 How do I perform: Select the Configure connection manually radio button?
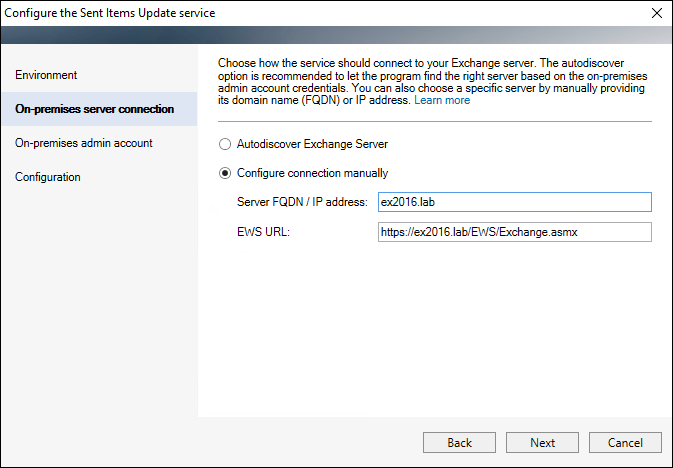point(225,173)
